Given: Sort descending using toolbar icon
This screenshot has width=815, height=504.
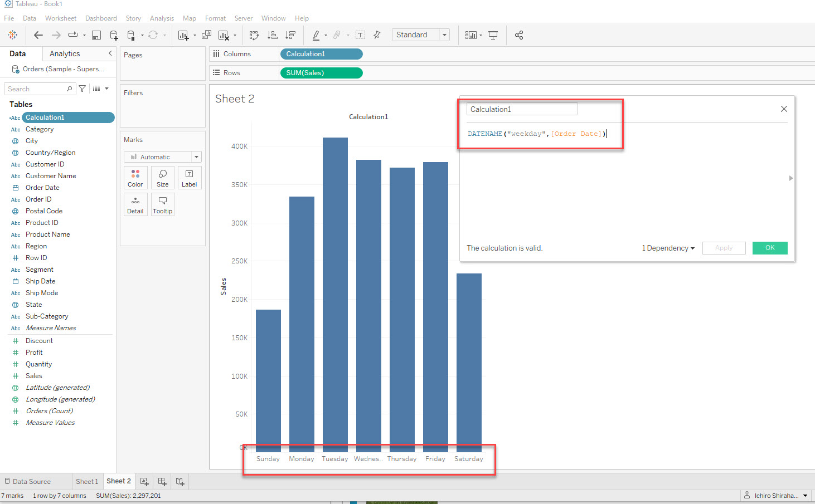Looking at the screenshot, I should (x=290, y=35).
